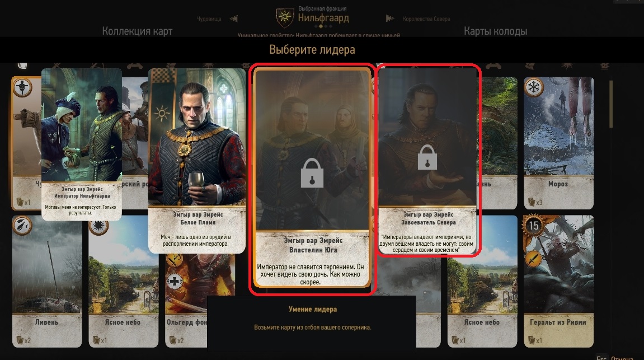The height and width of the screenshot is (360, 644).
Task: Pick the right-side Ясное небо card
Action: coord(482,282)
